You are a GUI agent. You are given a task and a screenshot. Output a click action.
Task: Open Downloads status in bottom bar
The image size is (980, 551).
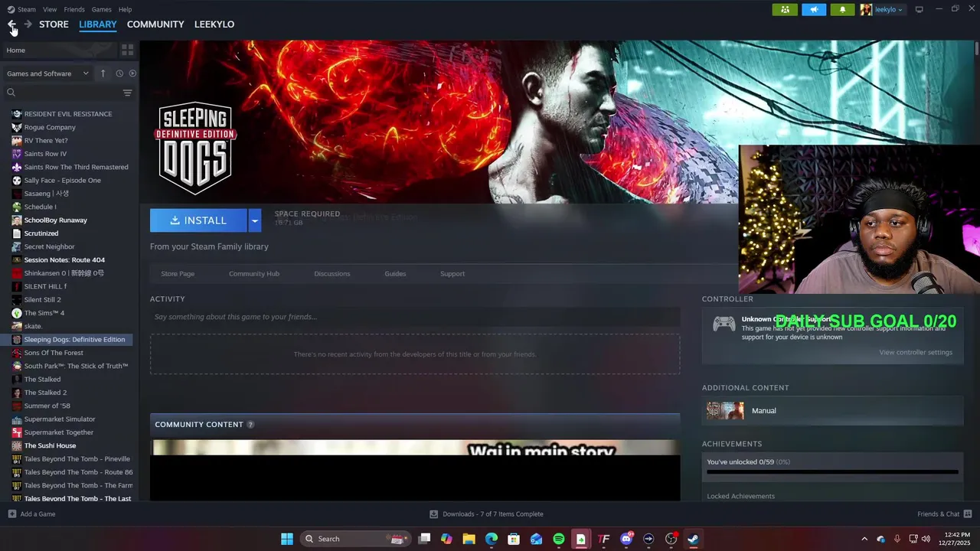coord(486,514)
